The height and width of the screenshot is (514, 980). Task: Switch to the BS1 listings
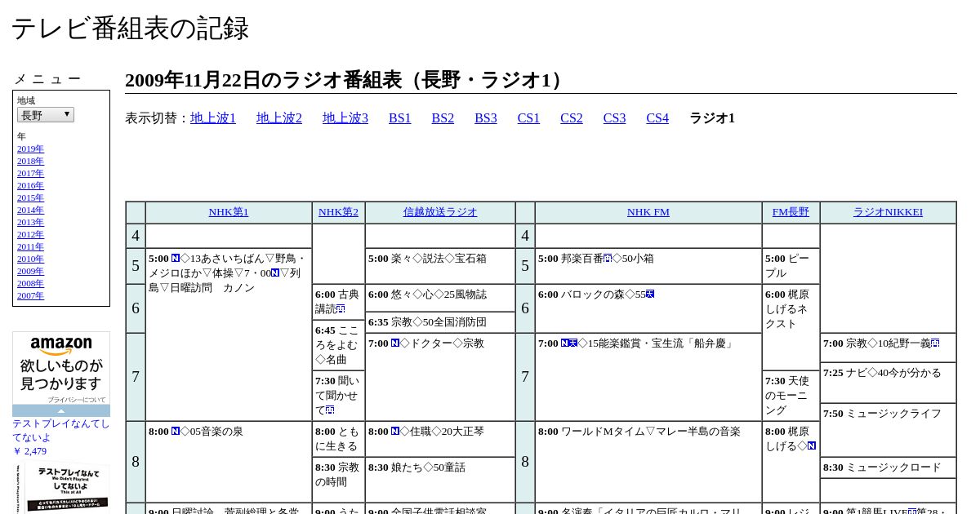point(400,118)
